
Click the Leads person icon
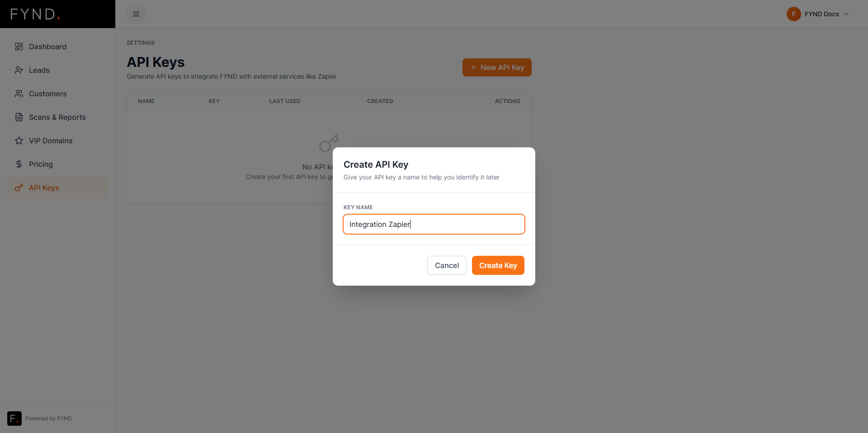tap(19, 70)
